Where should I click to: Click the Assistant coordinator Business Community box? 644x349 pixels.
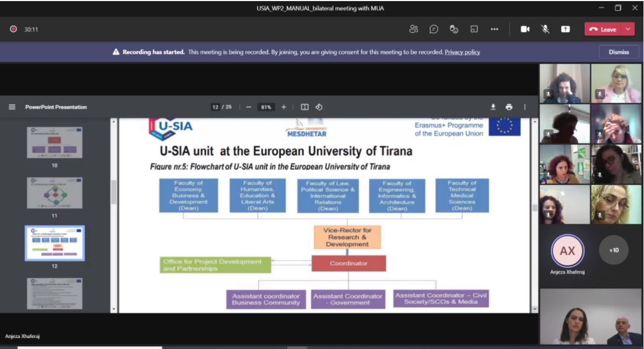266,299
